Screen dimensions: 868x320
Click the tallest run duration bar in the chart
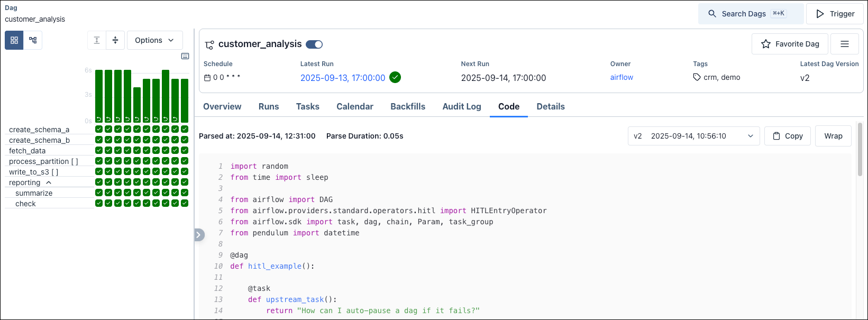(x=166, y=95)
